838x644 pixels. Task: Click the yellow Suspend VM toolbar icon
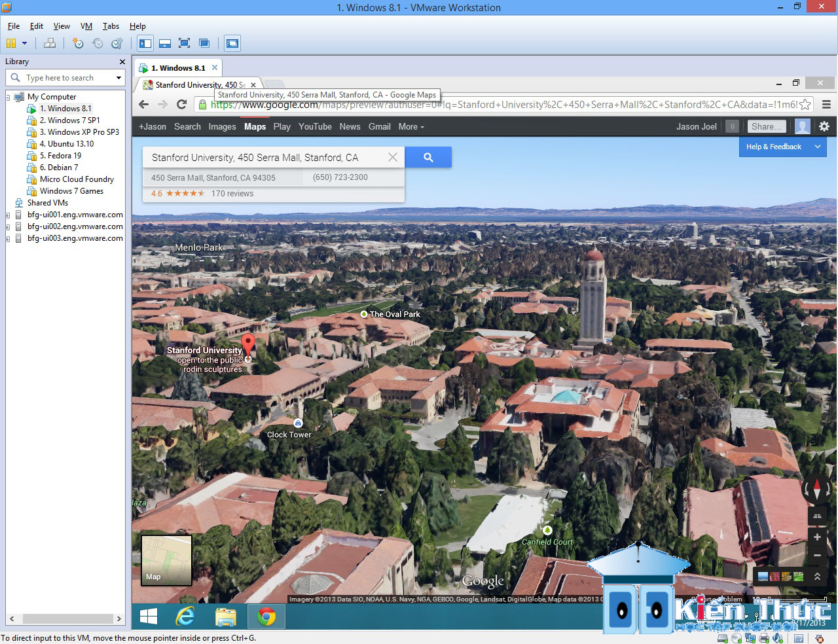click(11, 43)
